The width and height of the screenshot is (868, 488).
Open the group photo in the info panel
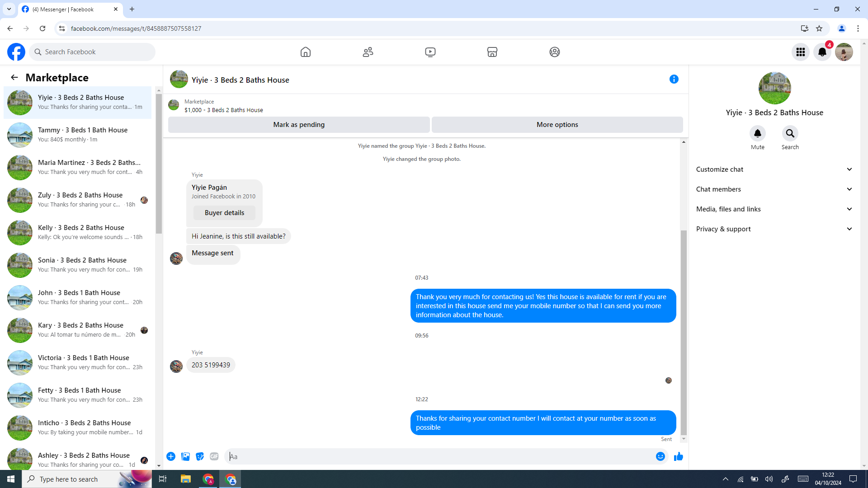point(774,88)
